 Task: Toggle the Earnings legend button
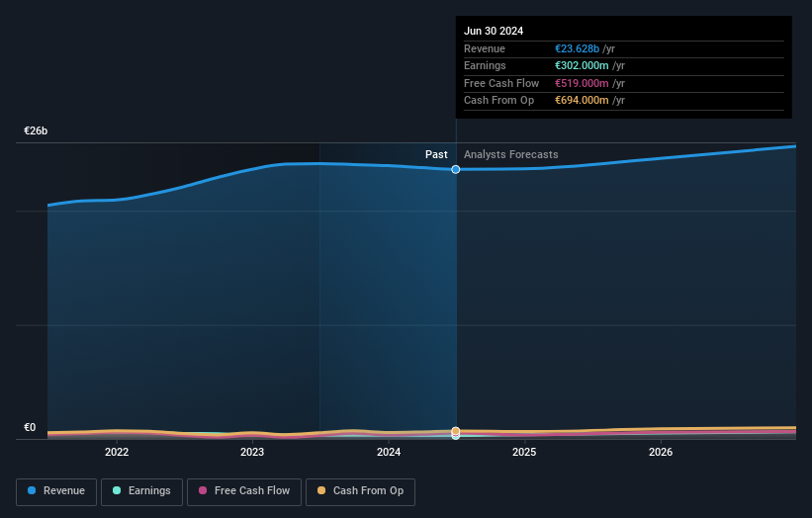(x=141, y=491)
